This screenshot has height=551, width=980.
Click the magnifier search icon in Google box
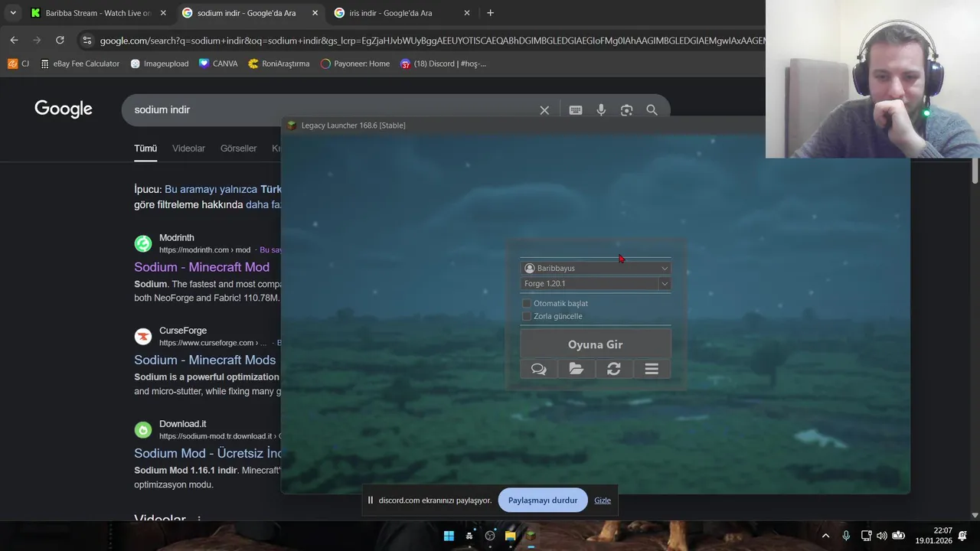(652, 110)
